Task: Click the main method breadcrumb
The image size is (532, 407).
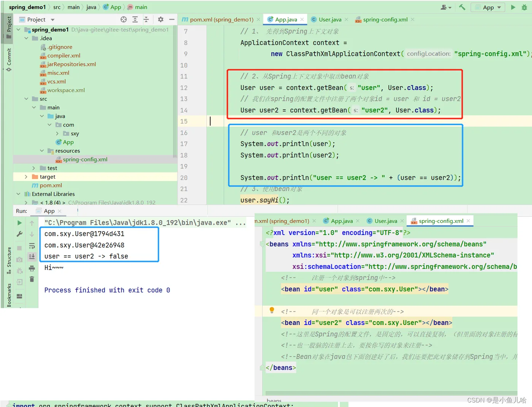Action: pyautogui.click(x=137, y=7)
